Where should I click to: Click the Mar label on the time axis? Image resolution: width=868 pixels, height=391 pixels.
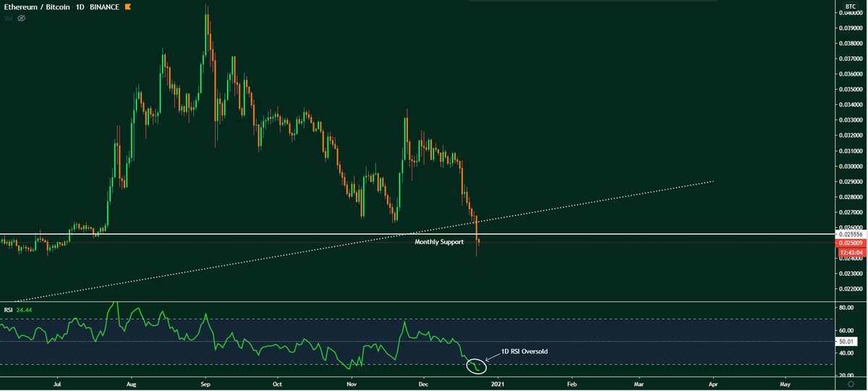click(x=639, y=384)
